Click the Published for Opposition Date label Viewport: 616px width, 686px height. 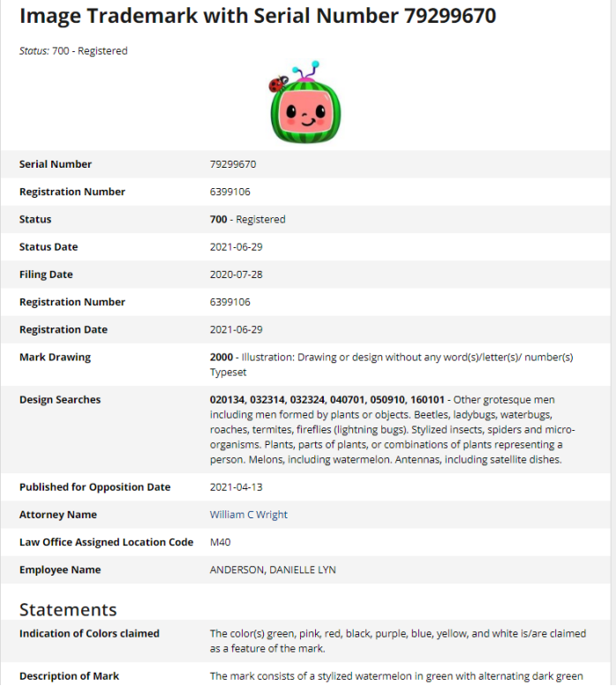tap(94, 487)
